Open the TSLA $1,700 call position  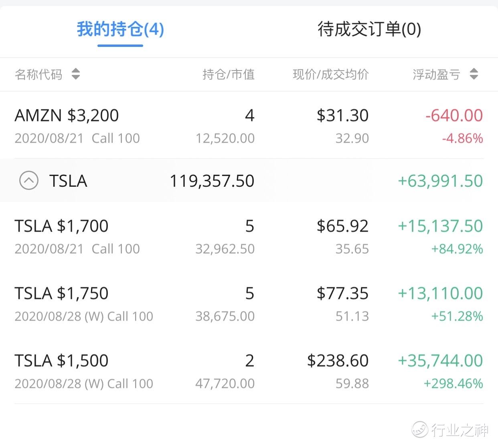(x=62, y=226)
